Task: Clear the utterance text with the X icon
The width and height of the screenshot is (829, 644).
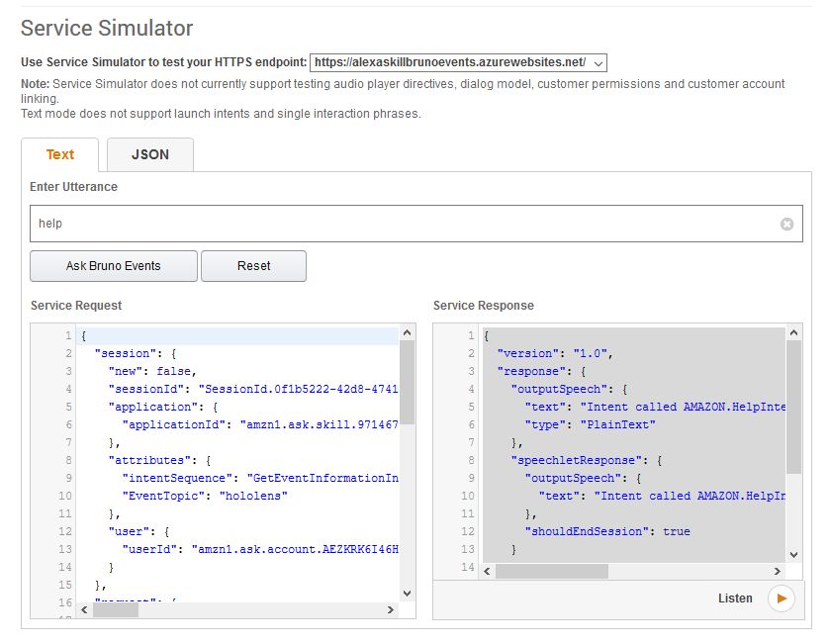Action: (x=786, y=225)
